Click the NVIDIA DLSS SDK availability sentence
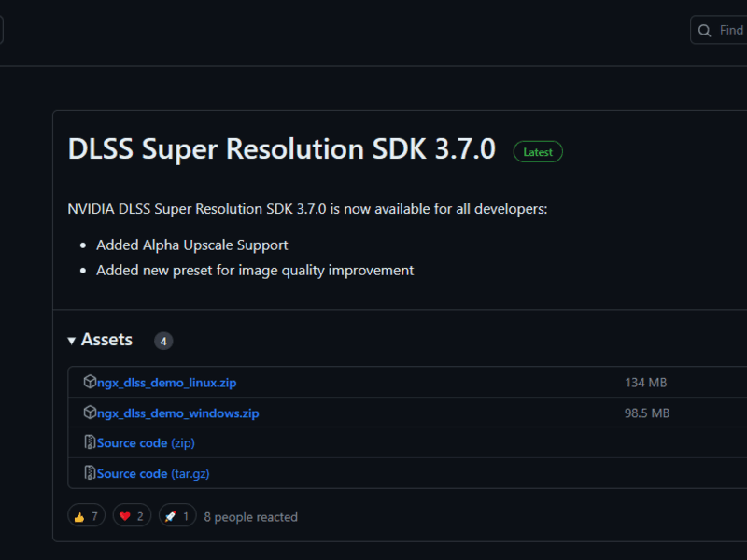 [307, 209]
